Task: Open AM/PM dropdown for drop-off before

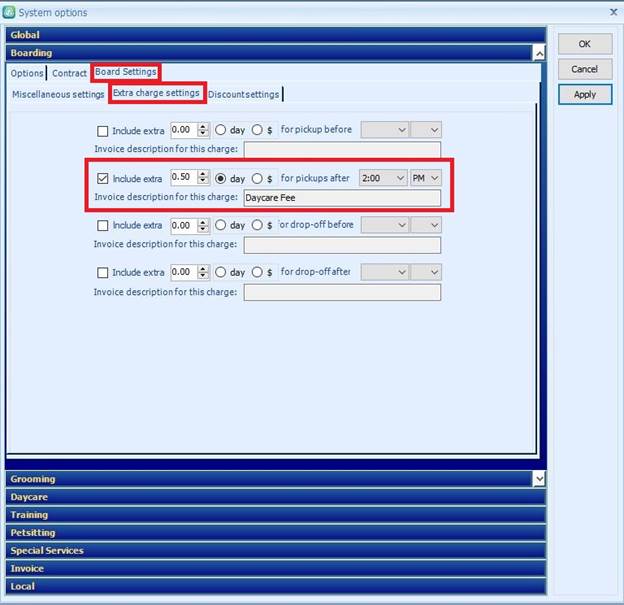Action: (426, 225)
